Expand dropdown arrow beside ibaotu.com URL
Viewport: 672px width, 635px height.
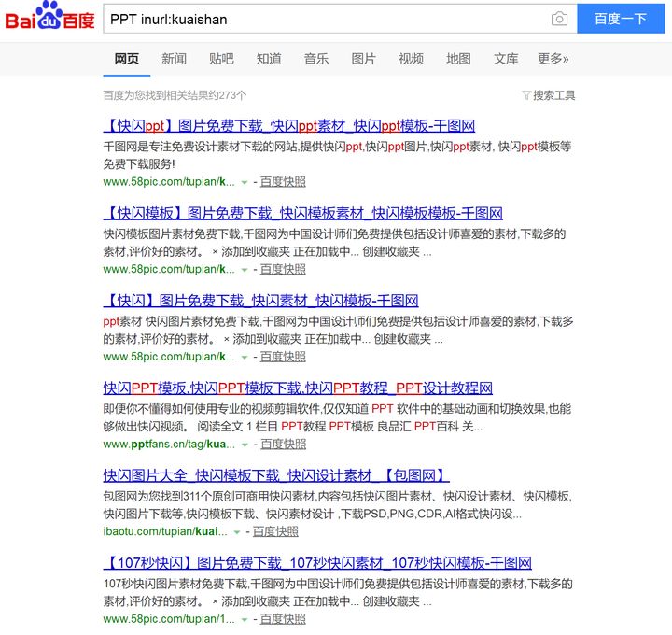[236, 532]
